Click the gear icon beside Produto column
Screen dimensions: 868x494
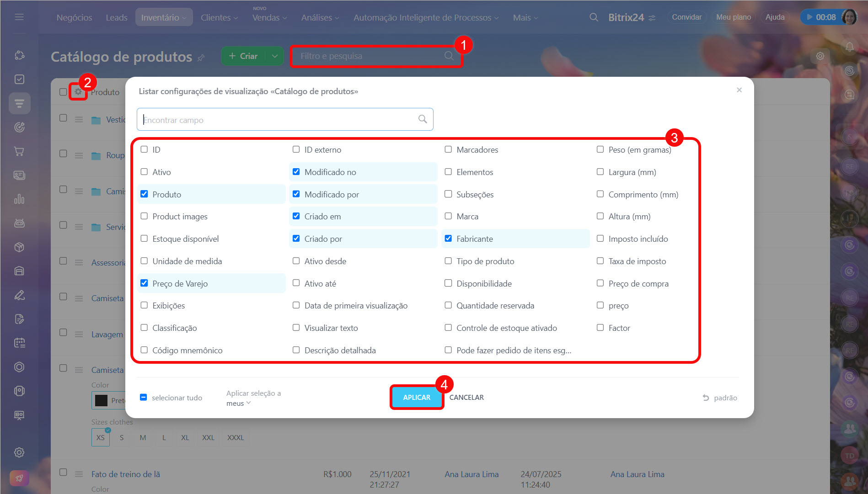pyautogui.click(x=78, y=92)
